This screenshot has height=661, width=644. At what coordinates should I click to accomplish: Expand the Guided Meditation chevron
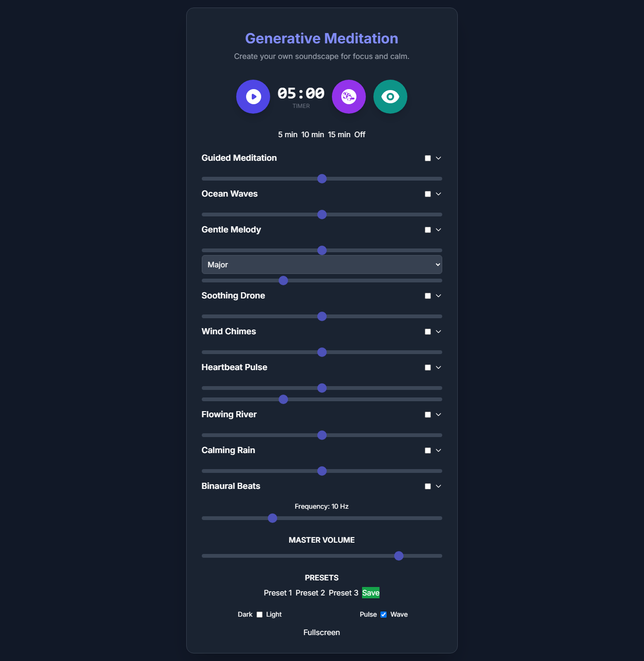[438, 158]
